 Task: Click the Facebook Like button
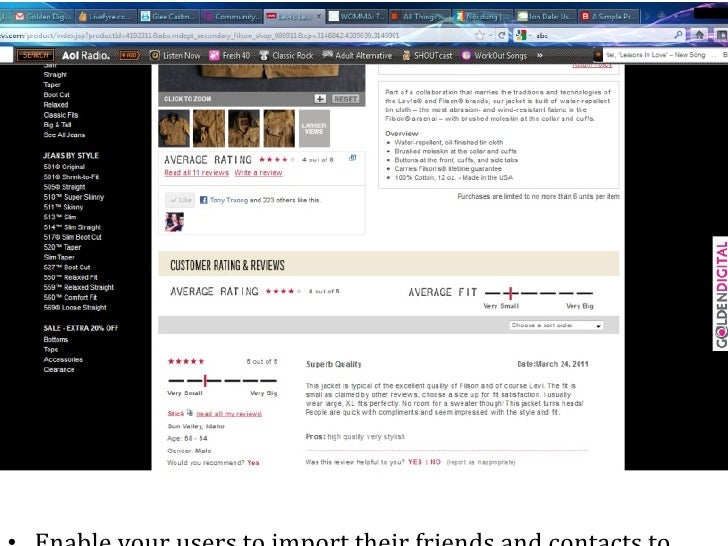coord(180,200)
